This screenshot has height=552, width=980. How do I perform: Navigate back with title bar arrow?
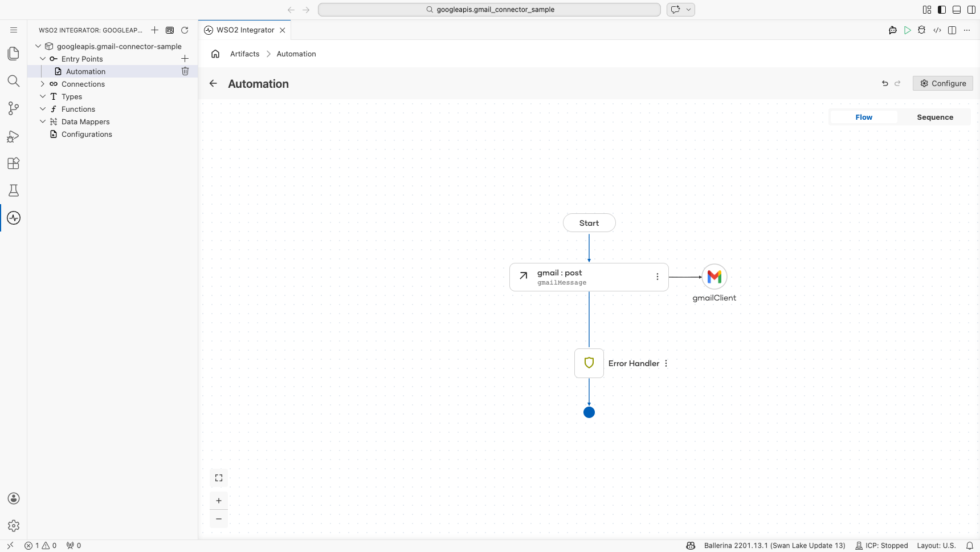291,10
